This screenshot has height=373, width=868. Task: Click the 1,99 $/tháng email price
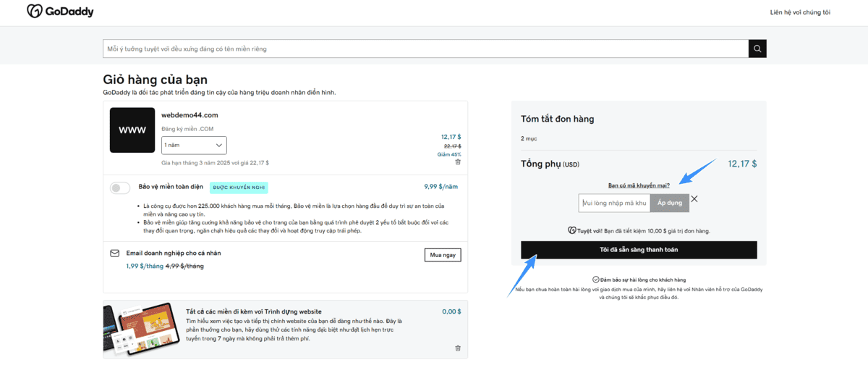[x=145, y=266]
